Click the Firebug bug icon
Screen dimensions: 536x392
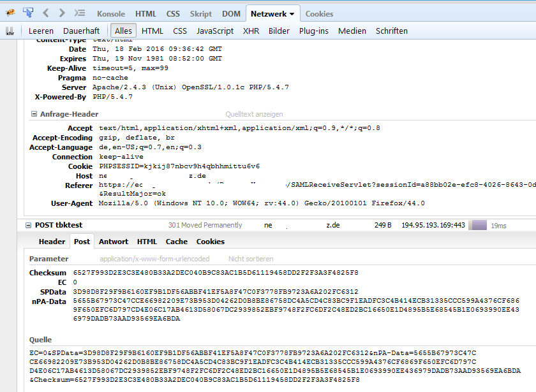pos(10,13)
